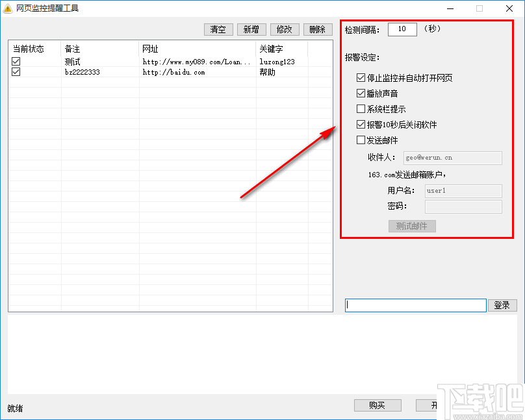Image resolution: width=525 pixels, height=420 pixels.
Task: Enable the 发送邮件 email alert option
Action: [x=361, y=140]
